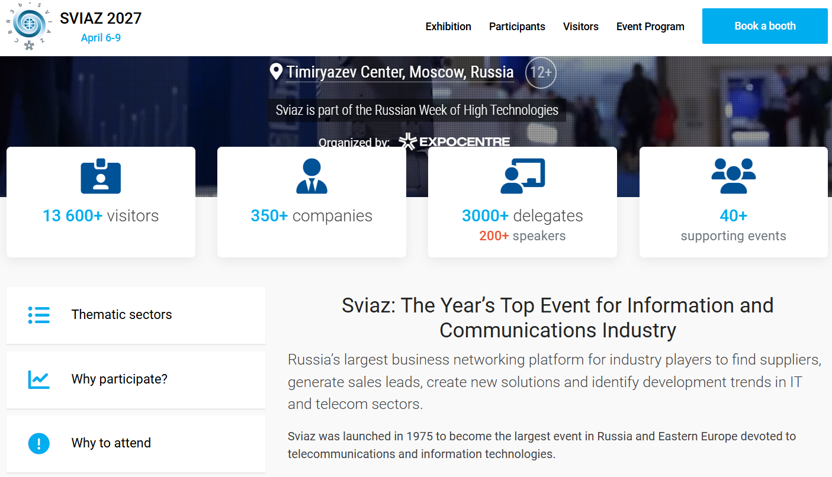Image resolution: width=832 pixels, height=477 pixels.
Task: Click the 3000+ delegates text
Action: pos(522,216)
